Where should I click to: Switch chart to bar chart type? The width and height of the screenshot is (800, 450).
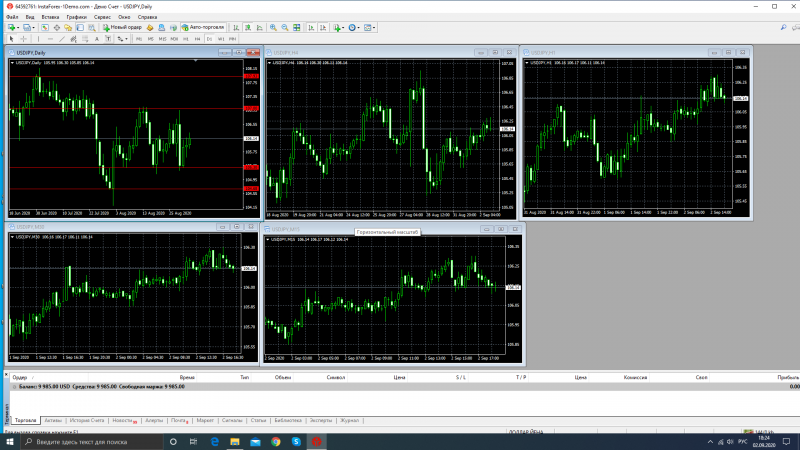236,28
